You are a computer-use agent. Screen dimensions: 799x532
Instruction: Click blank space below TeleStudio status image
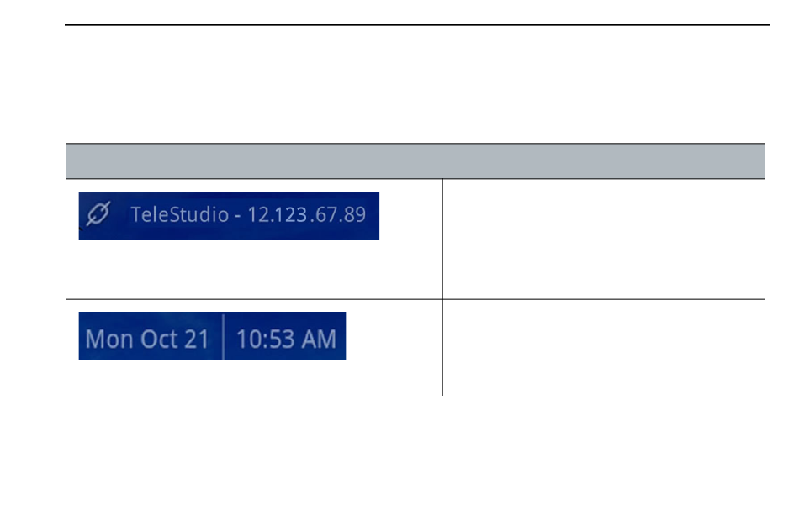(x=254, y=270)
